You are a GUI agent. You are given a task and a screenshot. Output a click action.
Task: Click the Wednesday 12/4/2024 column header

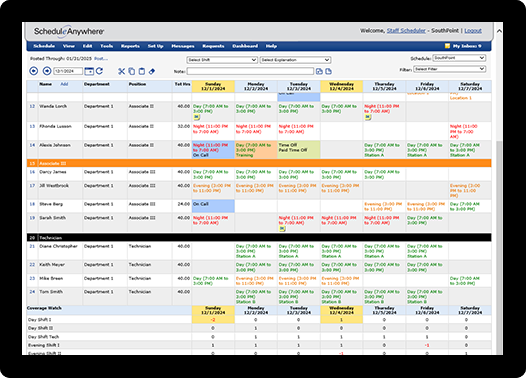pos(341,87)
